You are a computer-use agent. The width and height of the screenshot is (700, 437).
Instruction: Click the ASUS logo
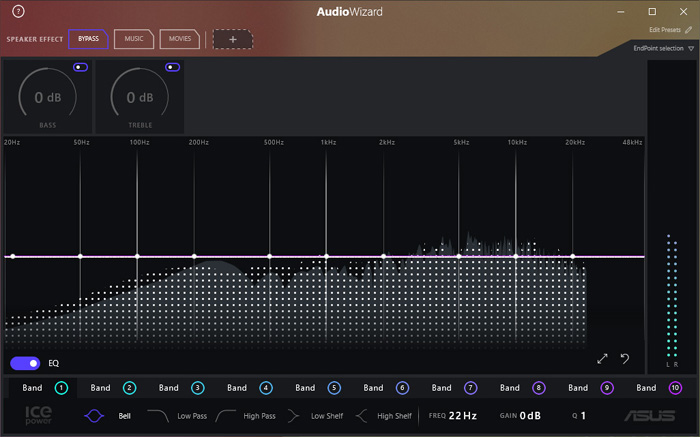pyautogui.click(x=650, y=416)
